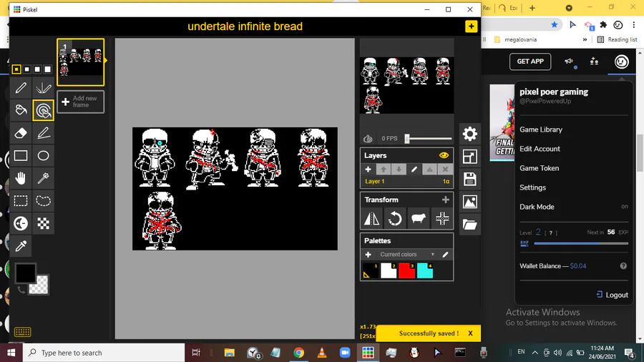Expand the Transform panel plus

coord(446,200)
